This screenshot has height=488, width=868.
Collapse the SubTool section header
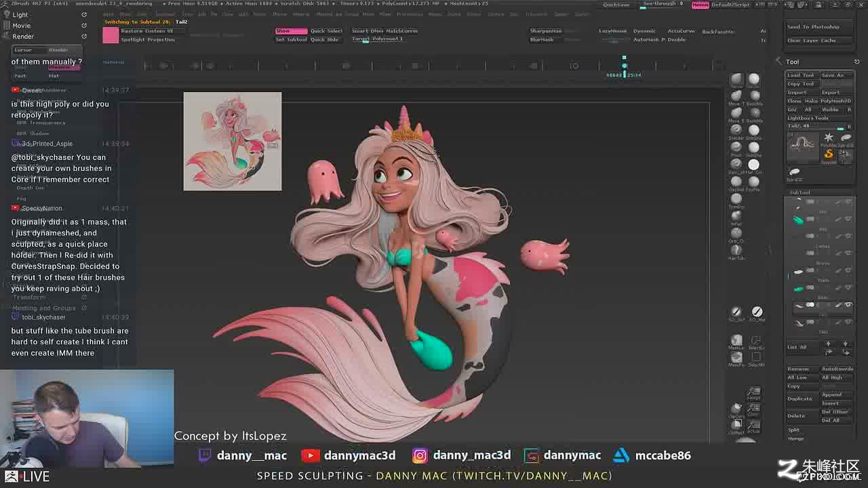pos(800,192)
